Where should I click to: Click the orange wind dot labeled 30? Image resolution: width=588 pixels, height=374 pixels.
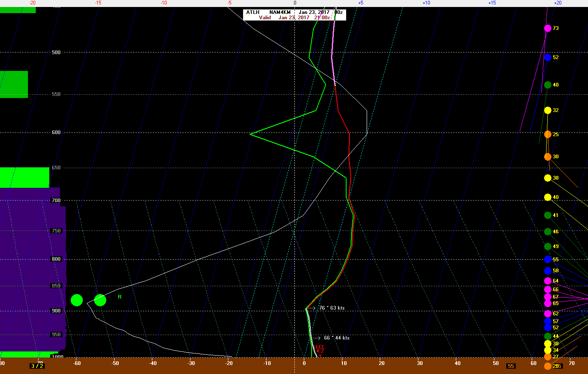click(x=547, y=157)
